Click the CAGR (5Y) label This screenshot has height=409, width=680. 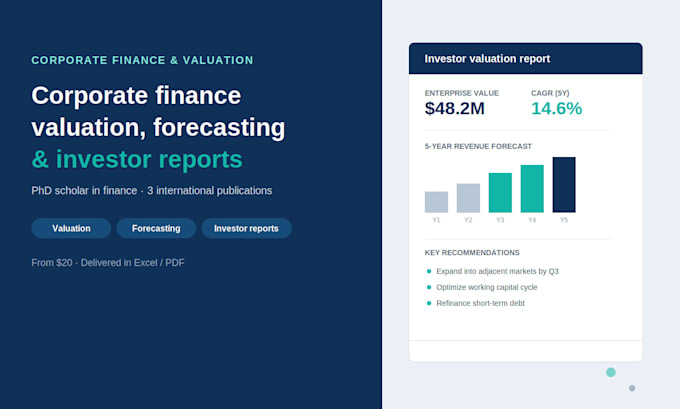(550, 93)
